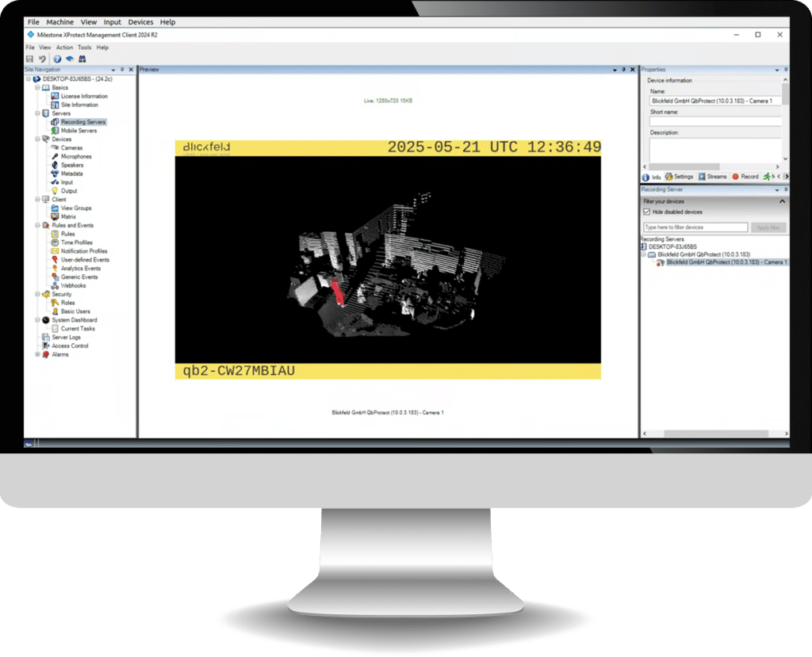812x657 pixels.
Task: Pin the Preview pane
Action: (623, 70)
